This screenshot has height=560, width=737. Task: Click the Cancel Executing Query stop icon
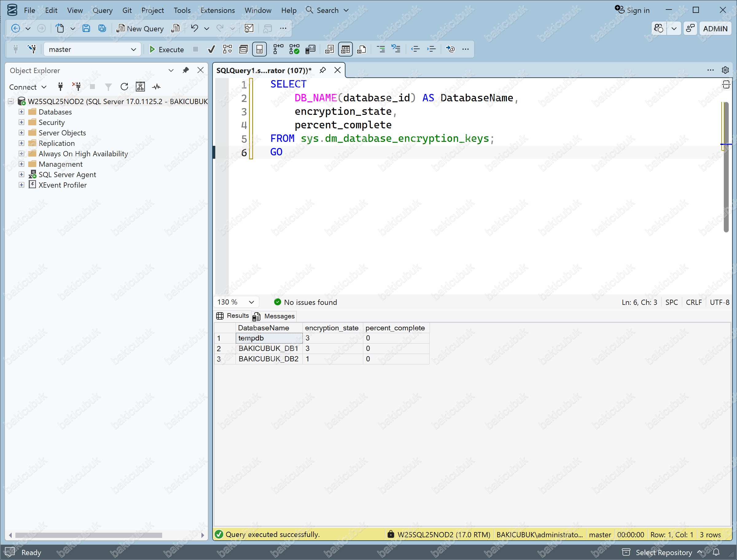click(196, 49)
